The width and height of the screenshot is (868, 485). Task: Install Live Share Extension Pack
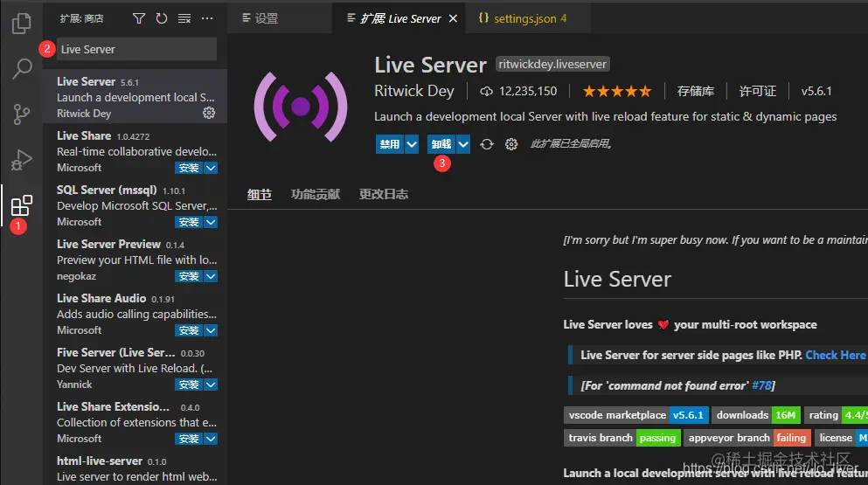[189, 439]
